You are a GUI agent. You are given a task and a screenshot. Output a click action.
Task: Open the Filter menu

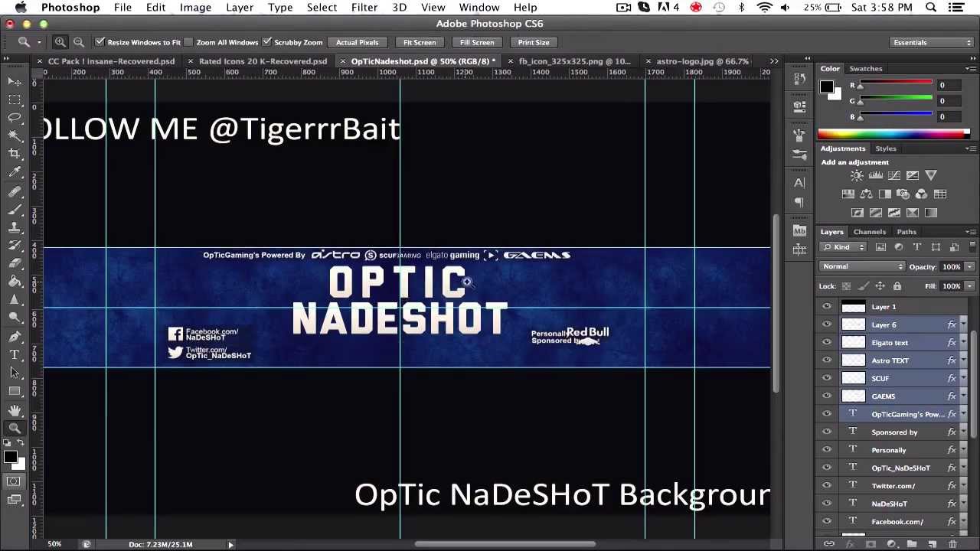[364, 8]
